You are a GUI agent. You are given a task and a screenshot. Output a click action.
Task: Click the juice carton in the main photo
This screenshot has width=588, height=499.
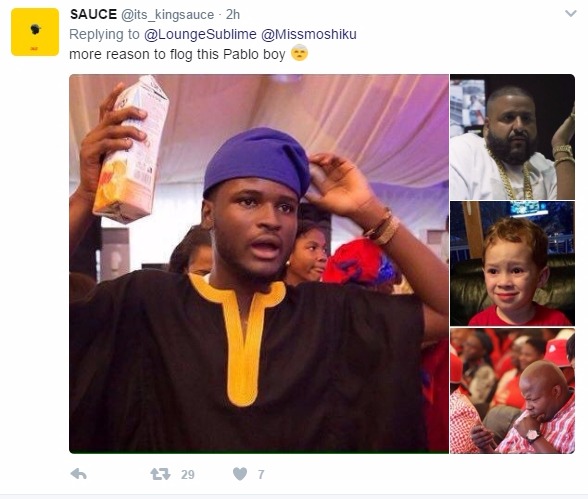(x=131, y=149)
